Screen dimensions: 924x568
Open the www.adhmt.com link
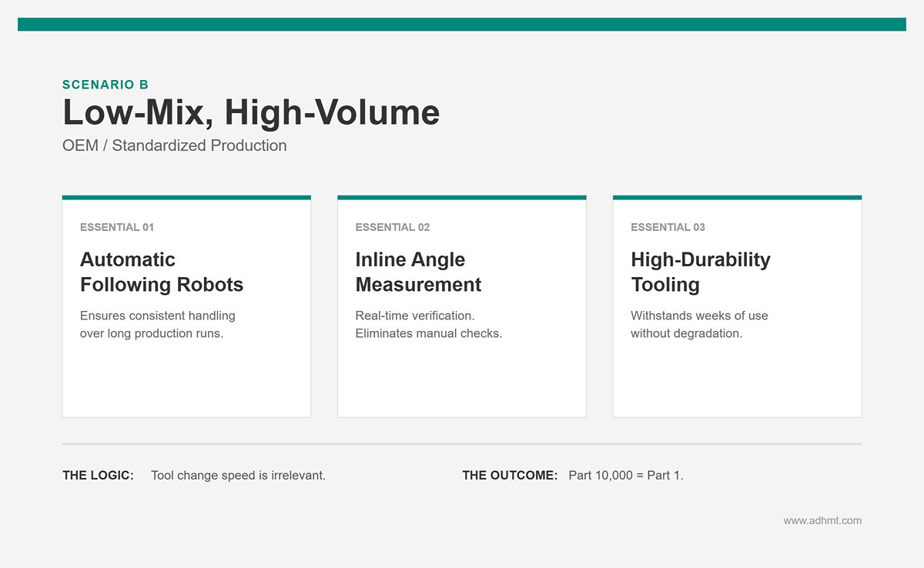tap(822, 520)
